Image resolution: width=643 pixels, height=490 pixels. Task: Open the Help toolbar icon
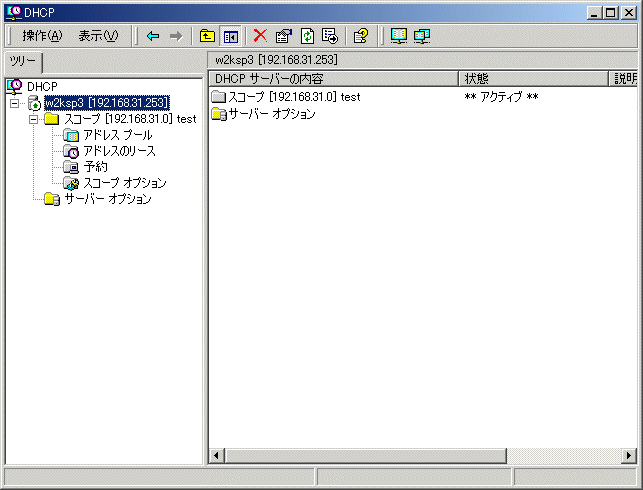(x=361, y=36)
